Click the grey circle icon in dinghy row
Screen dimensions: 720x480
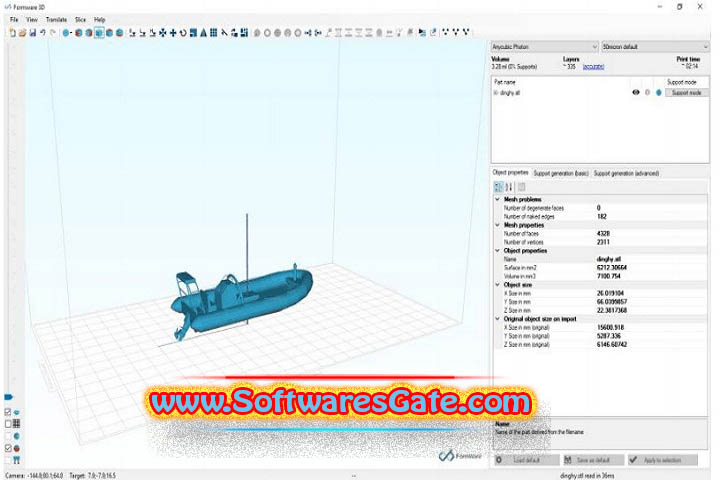[x=647, y=93]
